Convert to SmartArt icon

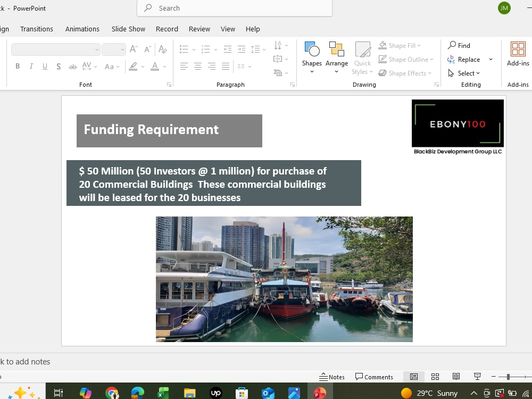tap(281, 72)
